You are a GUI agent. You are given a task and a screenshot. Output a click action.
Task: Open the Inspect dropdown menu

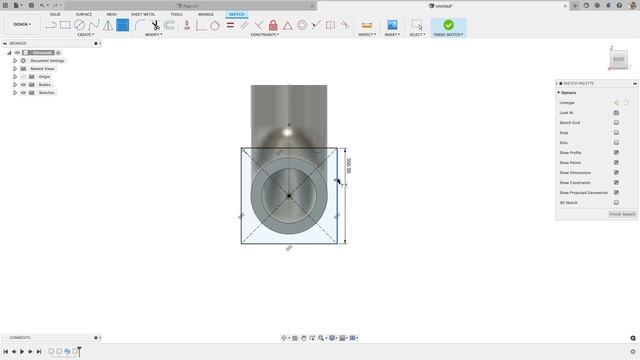coord(367,35)
